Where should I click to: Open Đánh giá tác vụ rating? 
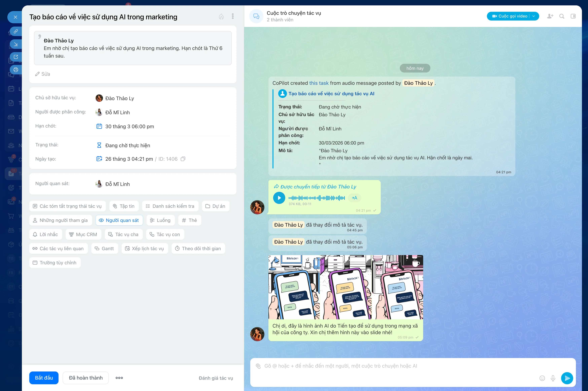(216, 378)
